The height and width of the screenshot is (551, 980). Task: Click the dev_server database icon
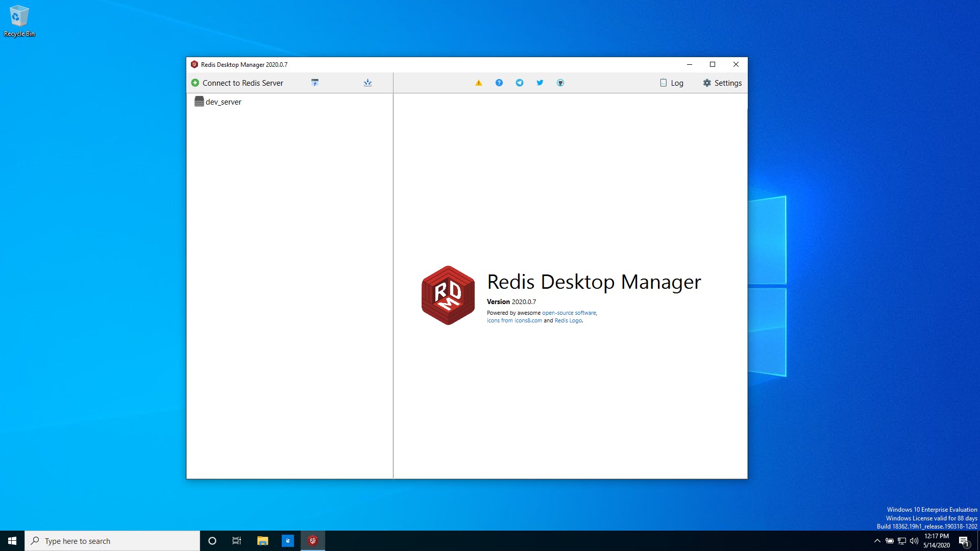click(x=199, y=102)
